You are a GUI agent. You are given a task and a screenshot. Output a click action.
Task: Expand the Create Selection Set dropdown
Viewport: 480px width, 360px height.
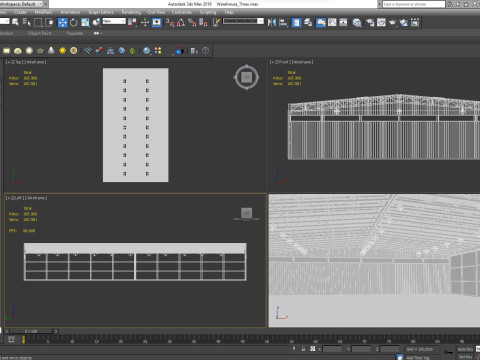(x=261, y=21)
